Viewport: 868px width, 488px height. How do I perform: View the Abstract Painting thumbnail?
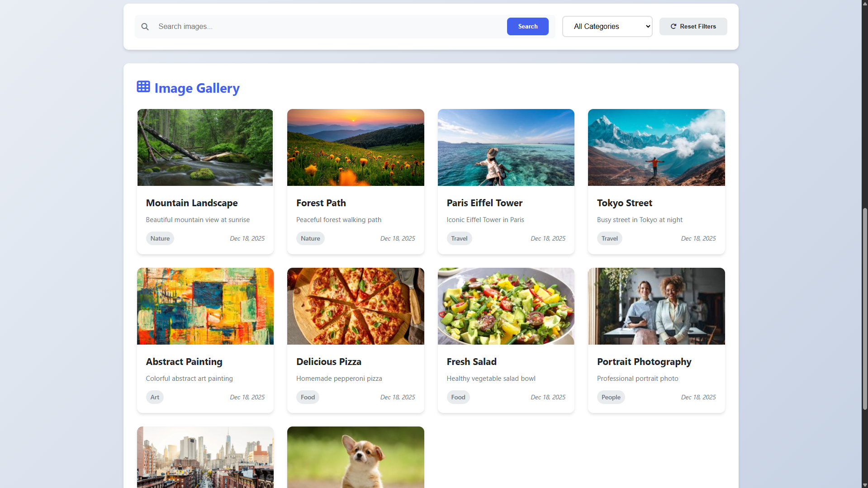[205, 306]
